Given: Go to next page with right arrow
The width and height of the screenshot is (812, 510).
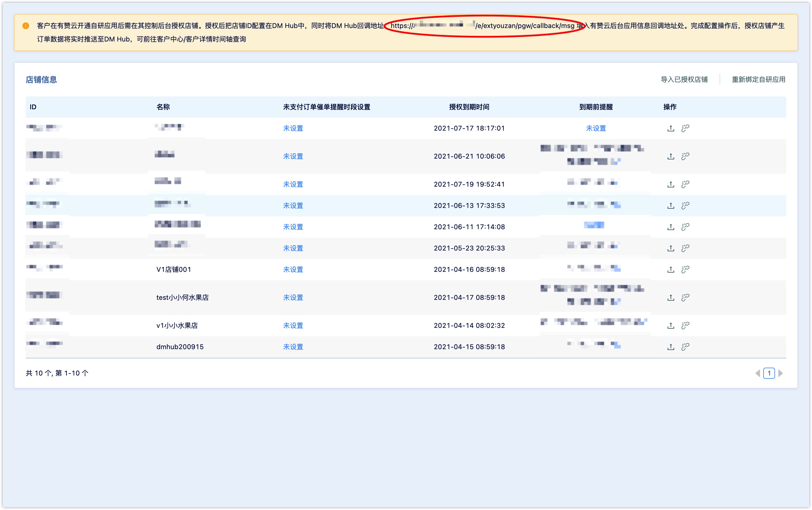Looking at the screenshot, I should pyautogui.click(x=780, y=373).
